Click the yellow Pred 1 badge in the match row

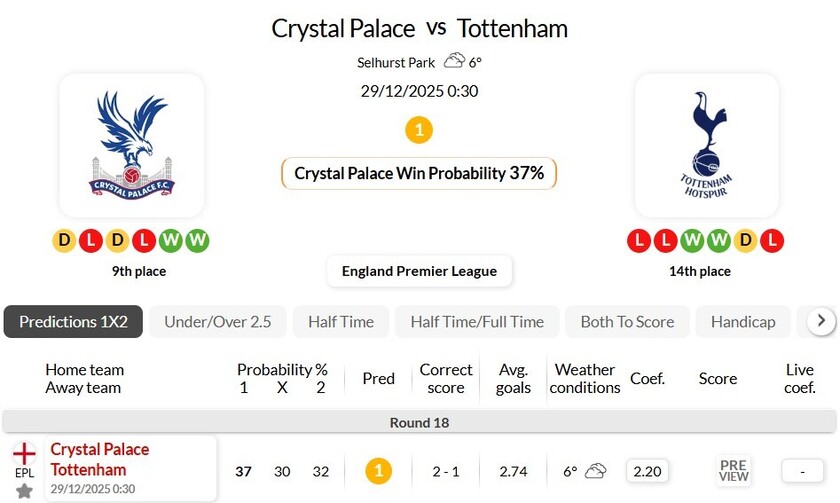point(378,470)
